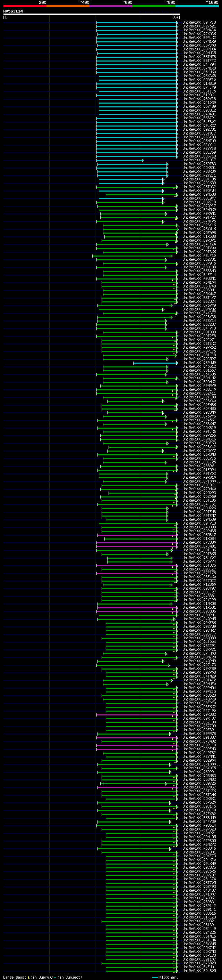Viewport: 222px width, 980px height.
Task: Select hit label UniRef100_A9NUC5
Action: tap(199, 53)
